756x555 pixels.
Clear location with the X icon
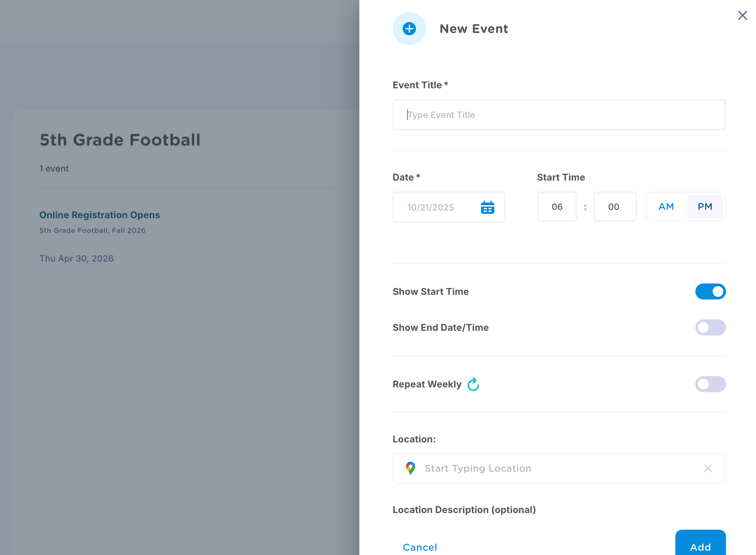click(707, 468)
